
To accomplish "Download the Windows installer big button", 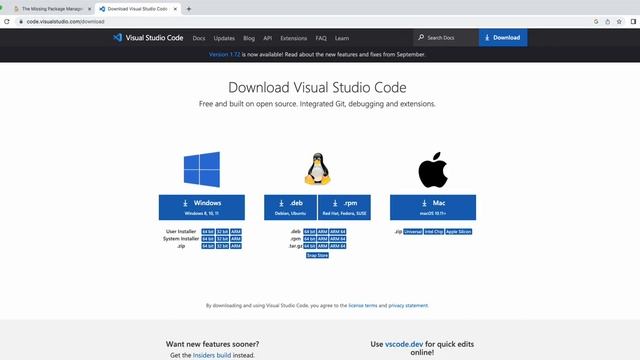I will (x=202, y=207).
